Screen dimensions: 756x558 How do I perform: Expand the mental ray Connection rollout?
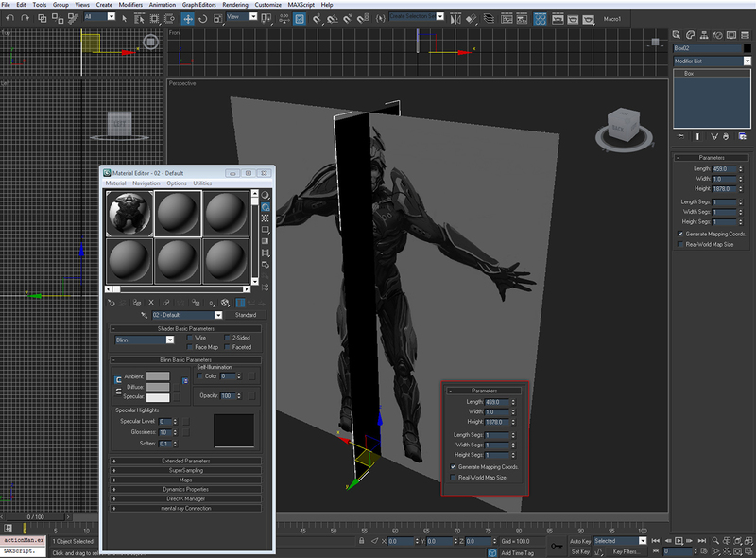coord(185,508)
